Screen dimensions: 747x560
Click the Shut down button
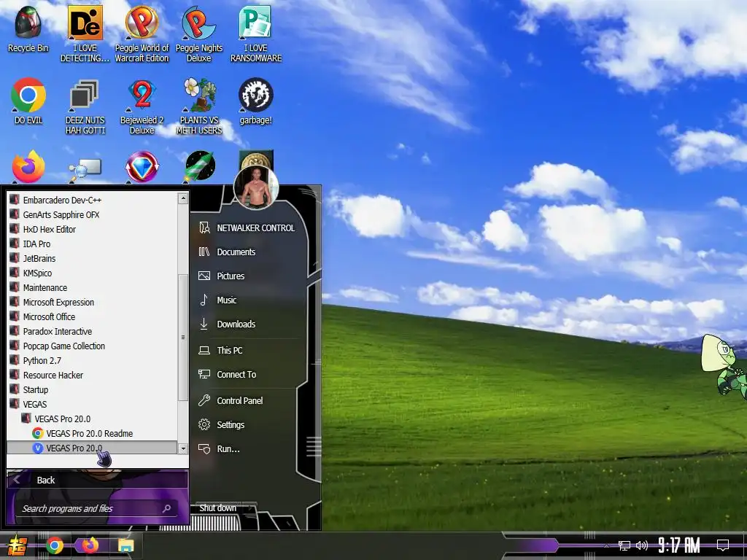[217, 508]
